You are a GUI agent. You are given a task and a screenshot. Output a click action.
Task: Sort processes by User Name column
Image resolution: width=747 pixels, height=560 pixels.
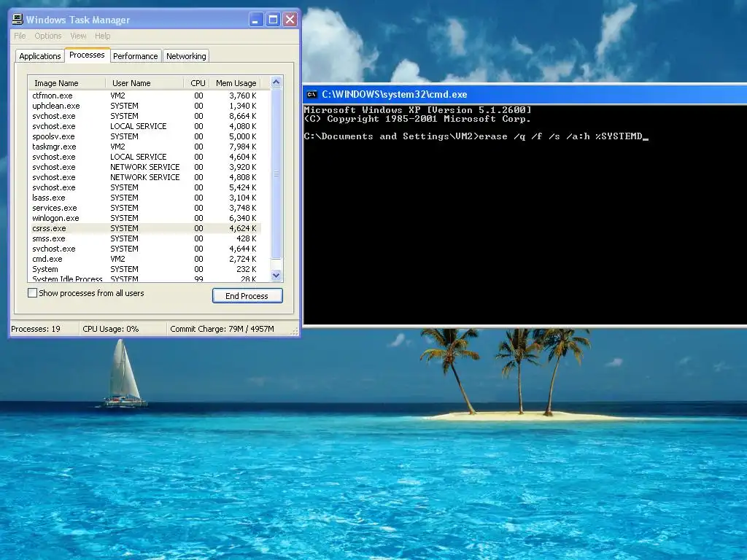(x=144, y=83)
